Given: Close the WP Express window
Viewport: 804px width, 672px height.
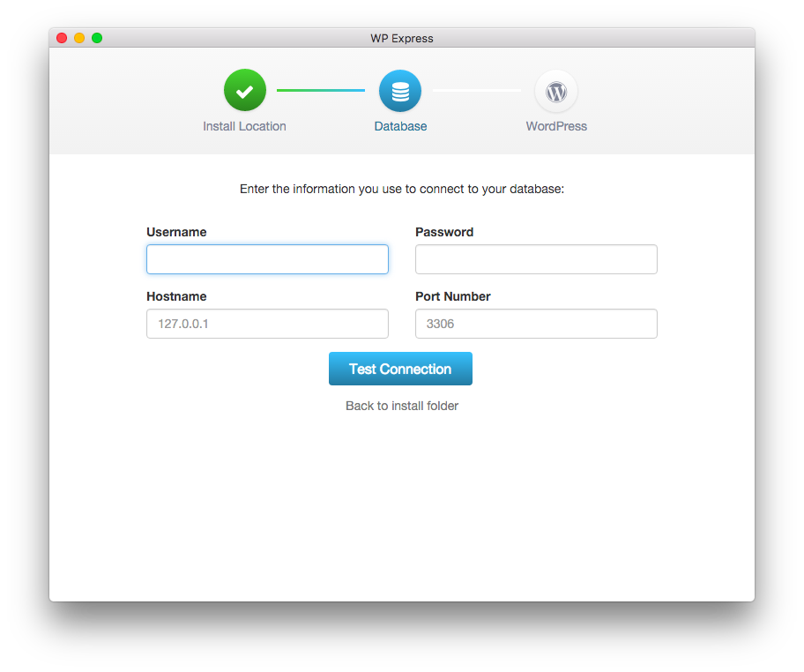Looking at the screenshot, I should pos(62,38).
